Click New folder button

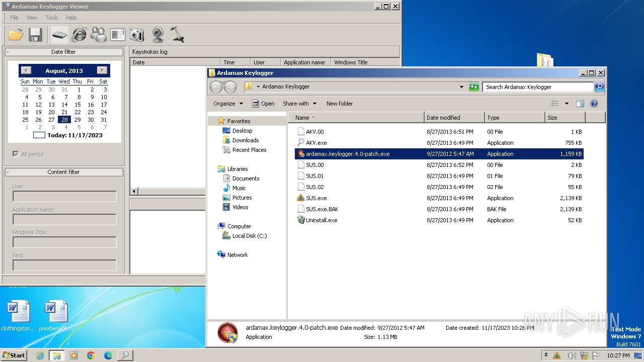pyautogui.click(x=340, y=104)
